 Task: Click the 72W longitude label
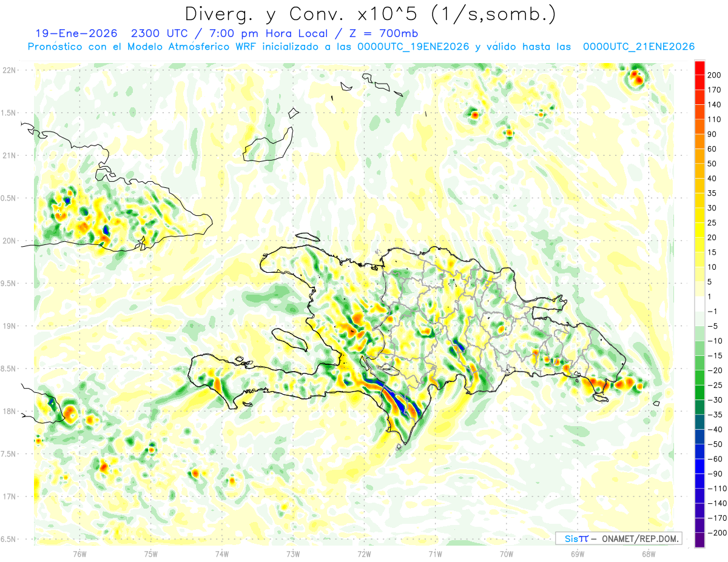(x=364, y=554)
